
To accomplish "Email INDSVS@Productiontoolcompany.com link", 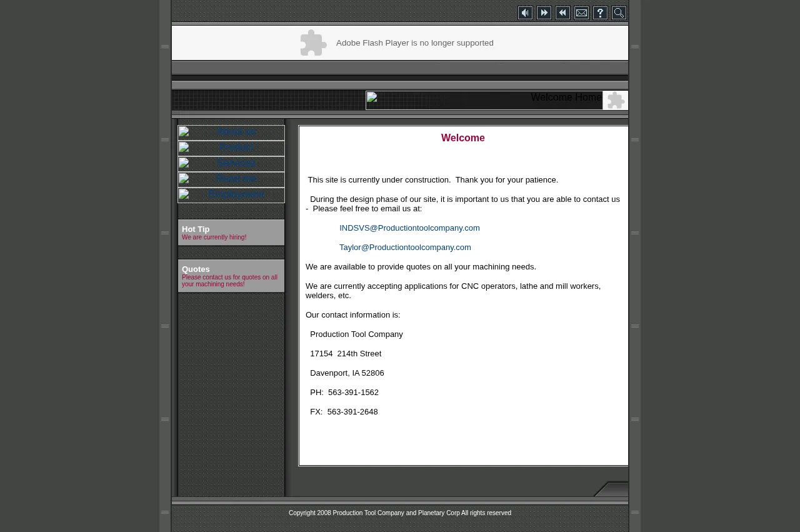I will pyautogui.click(x=409, y=228).
